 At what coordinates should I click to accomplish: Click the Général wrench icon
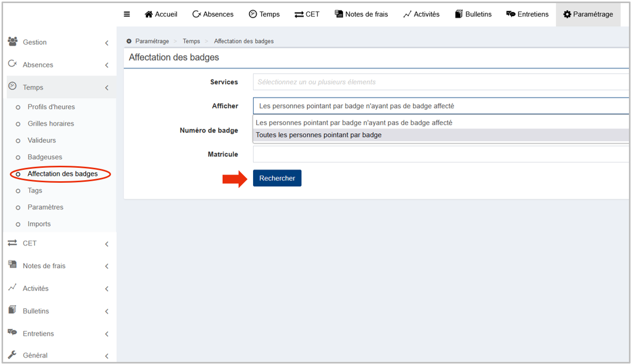13,355
